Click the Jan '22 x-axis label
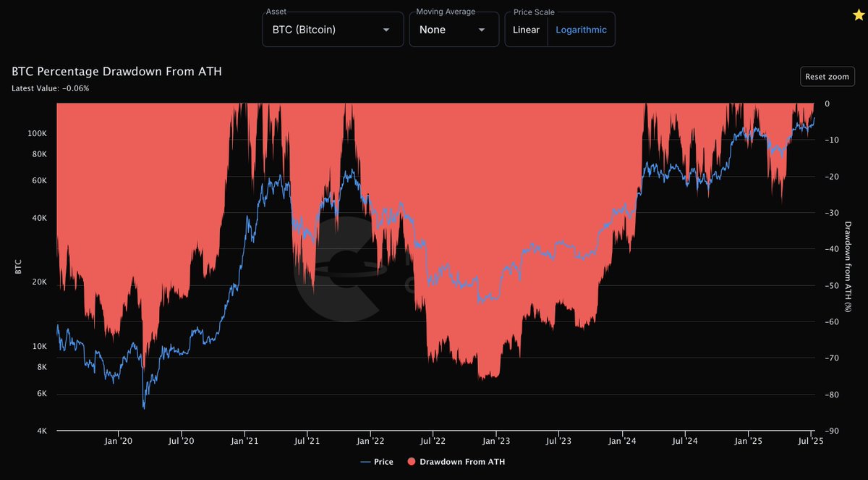868x480 pixels. click(371, 440)
